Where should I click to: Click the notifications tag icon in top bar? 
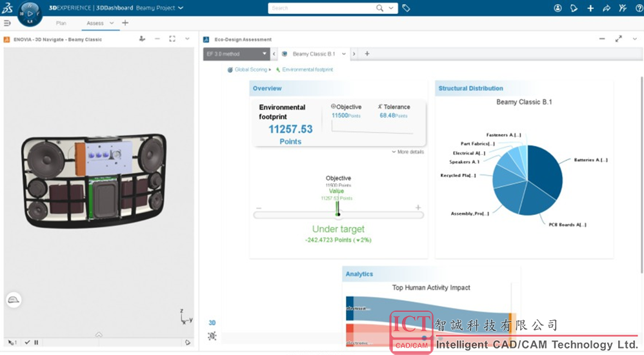(574, 8)
